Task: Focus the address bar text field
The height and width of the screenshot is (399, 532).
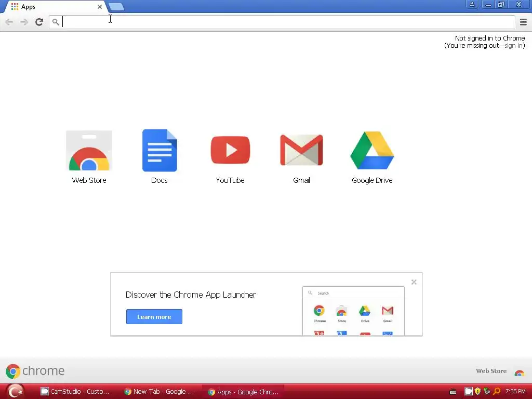Action: pyautogui.click(x=282, y=22)
